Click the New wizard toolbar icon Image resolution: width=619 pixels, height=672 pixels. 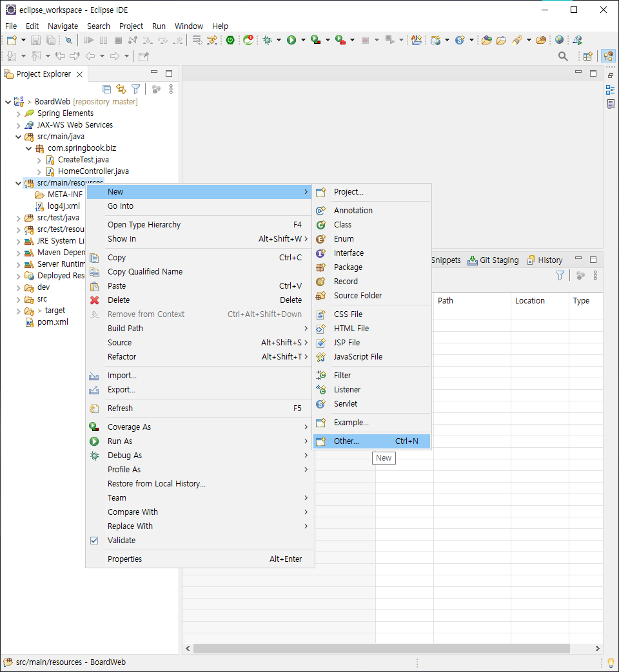12,40
